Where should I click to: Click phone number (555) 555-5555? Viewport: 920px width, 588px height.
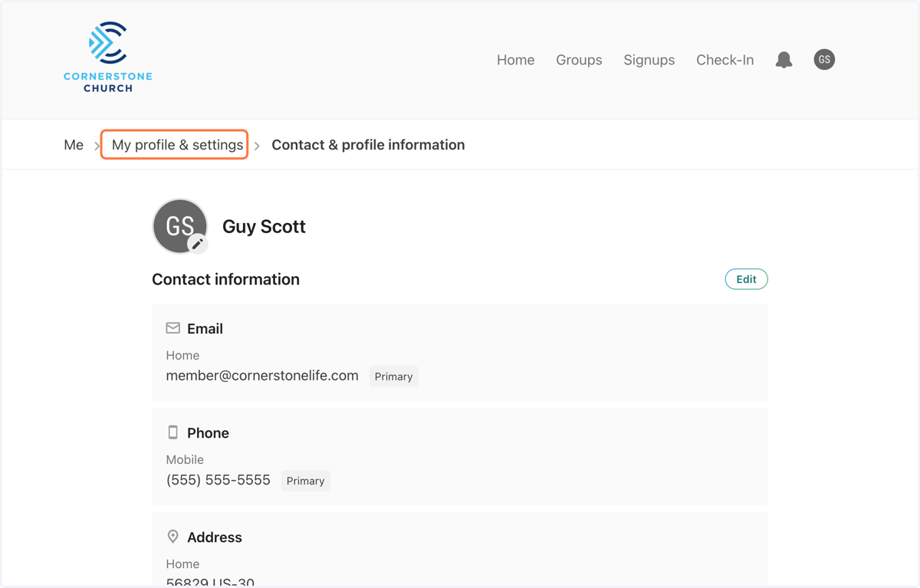[218, 480]
